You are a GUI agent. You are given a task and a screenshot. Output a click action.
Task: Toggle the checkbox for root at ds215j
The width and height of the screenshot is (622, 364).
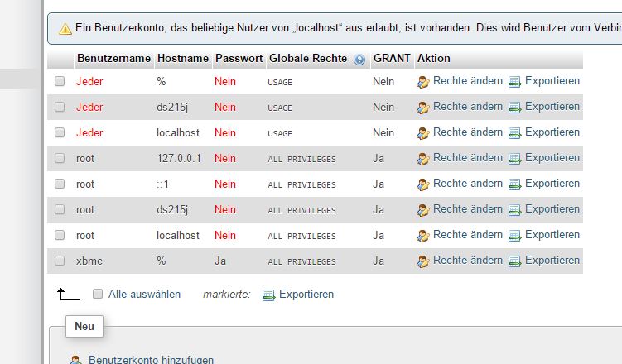coord(60,208)
